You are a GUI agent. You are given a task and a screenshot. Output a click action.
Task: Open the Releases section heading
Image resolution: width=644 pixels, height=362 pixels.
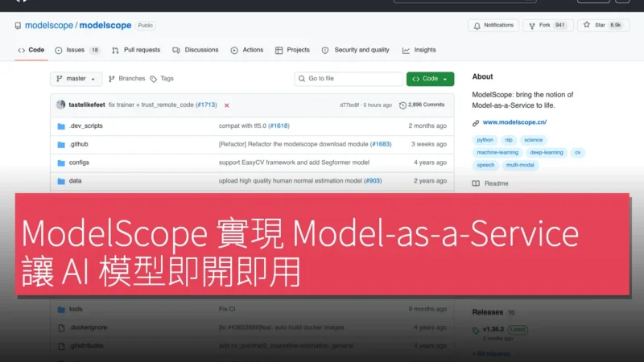pyautogui.click(x=488, y=312)
